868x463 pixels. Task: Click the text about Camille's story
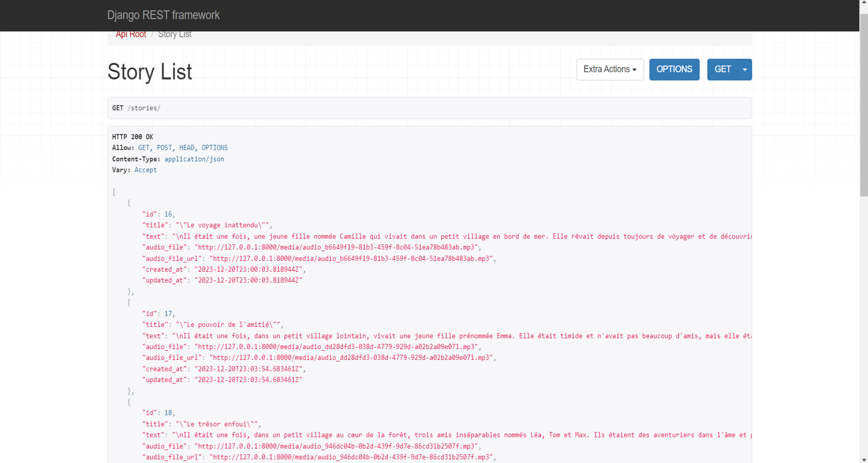(462, 236)
